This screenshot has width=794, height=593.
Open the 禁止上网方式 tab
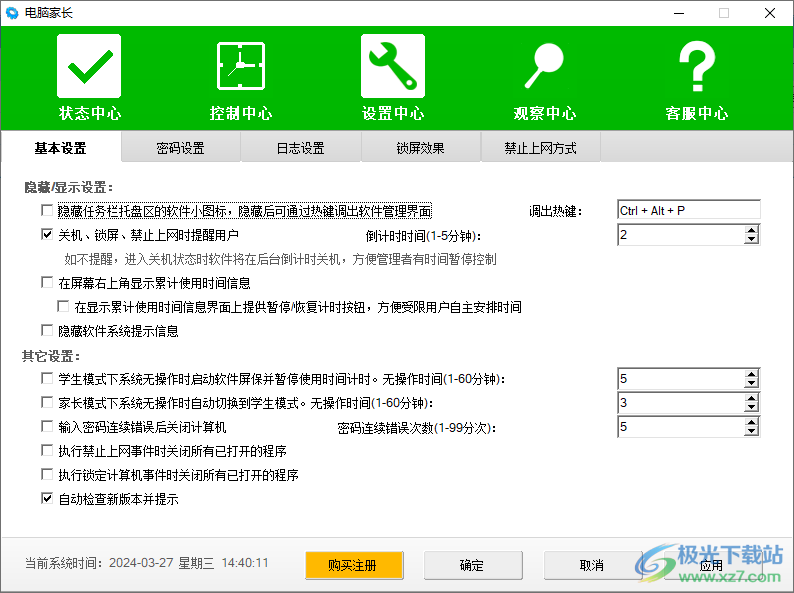point(540,148)
